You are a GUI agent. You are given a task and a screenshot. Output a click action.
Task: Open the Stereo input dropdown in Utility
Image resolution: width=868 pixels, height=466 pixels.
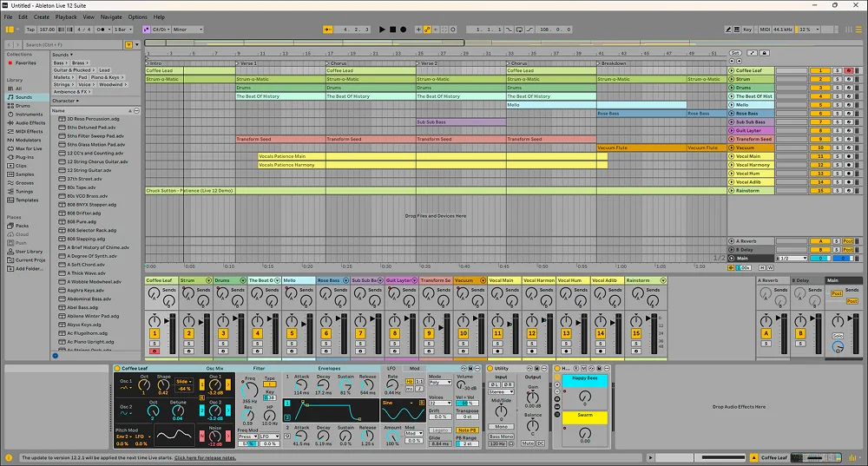(x=501, y=392)
